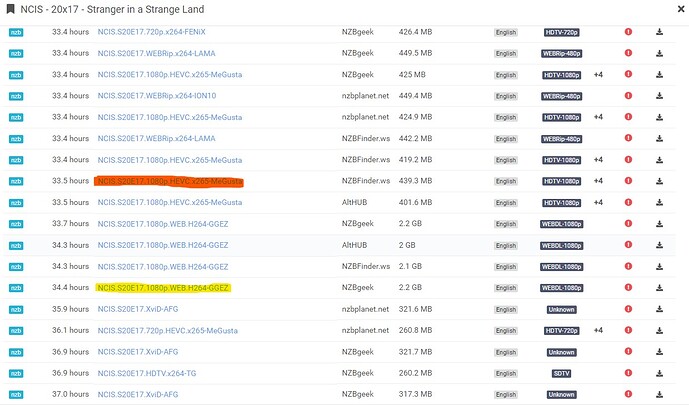The height and width of the screenshot is (405, 689).
Task: Open GGEZ release link aged 33.7 hours
Action: coord(163,224)
